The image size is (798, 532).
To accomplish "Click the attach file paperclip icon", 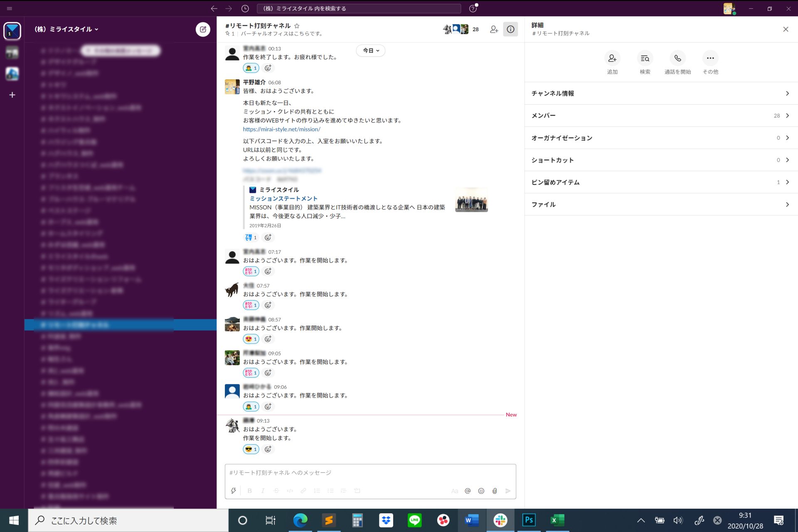I will point(495,491).
